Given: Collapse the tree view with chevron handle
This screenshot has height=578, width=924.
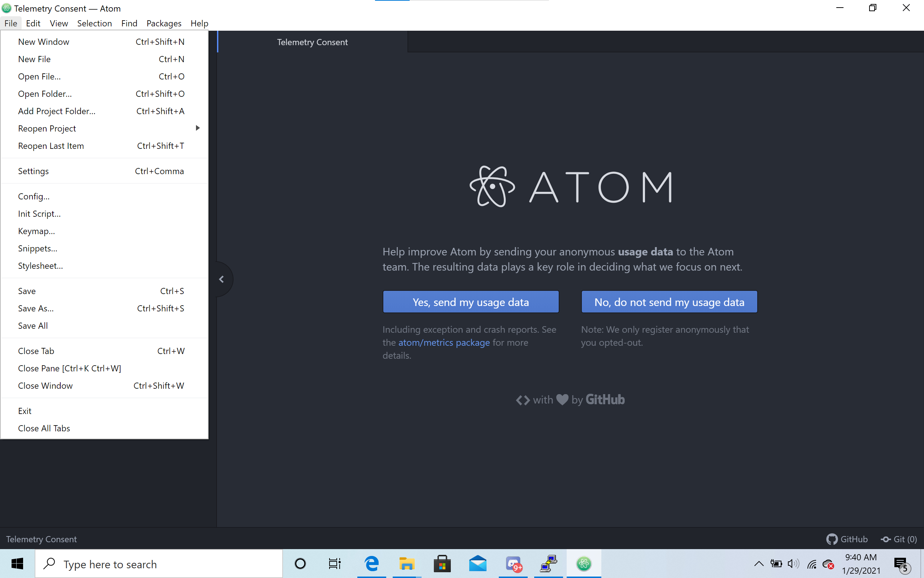Looking at the screenshot, I should [222, 280].
